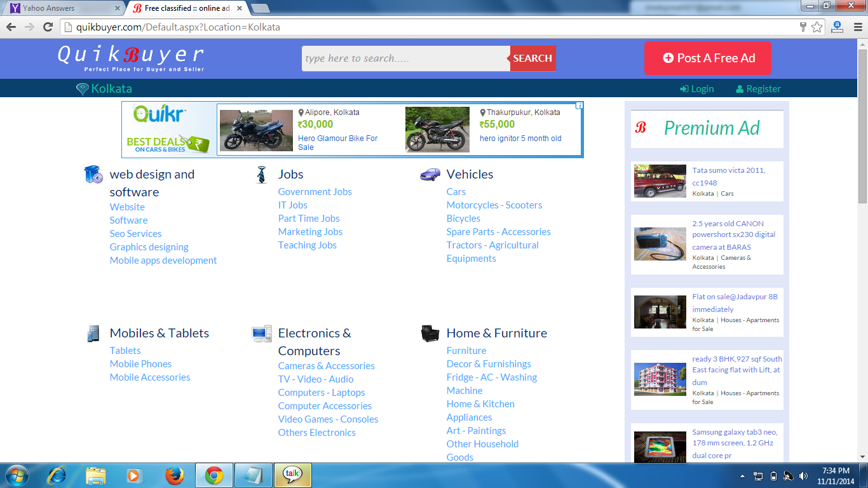Launch Internet Explorer from the taskbar
The image size is (868, 488).
tap(57, 475)
